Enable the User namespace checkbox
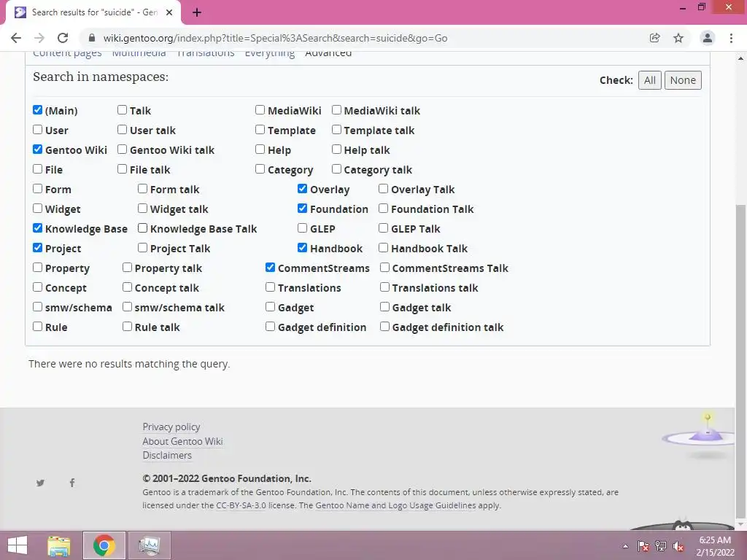The width and height of the screenshot is (747, 560). click(x=38, y=130)
